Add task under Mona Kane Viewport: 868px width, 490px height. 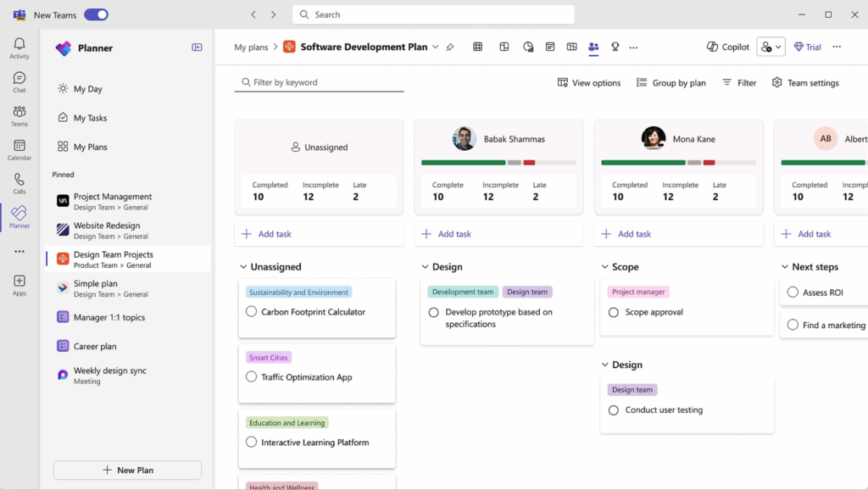pyautogui.click(x=679, y=234)
